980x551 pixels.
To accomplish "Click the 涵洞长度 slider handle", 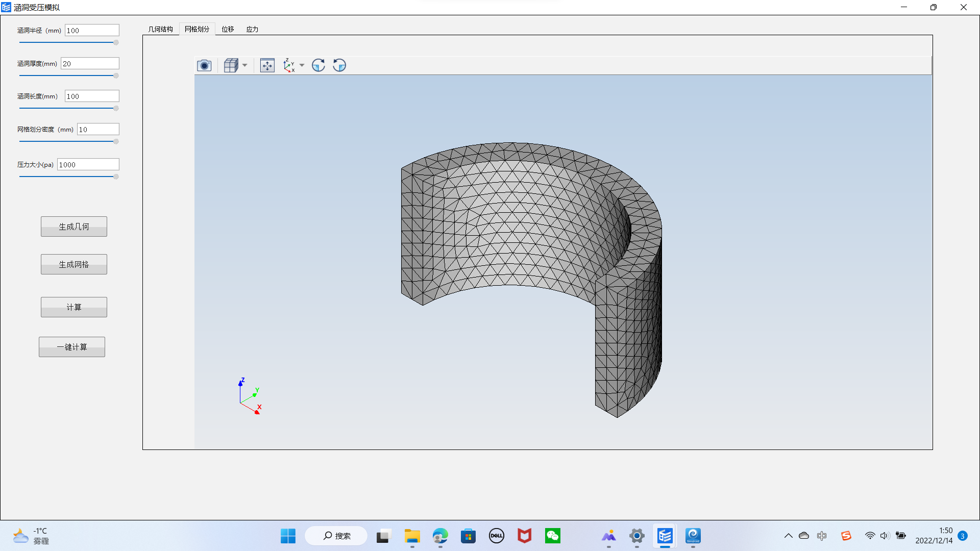I will coord(116,108).
